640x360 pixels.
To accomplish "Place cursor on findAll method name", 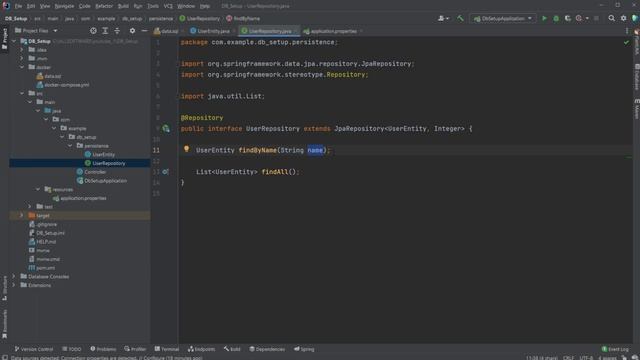I will (275, 172).
